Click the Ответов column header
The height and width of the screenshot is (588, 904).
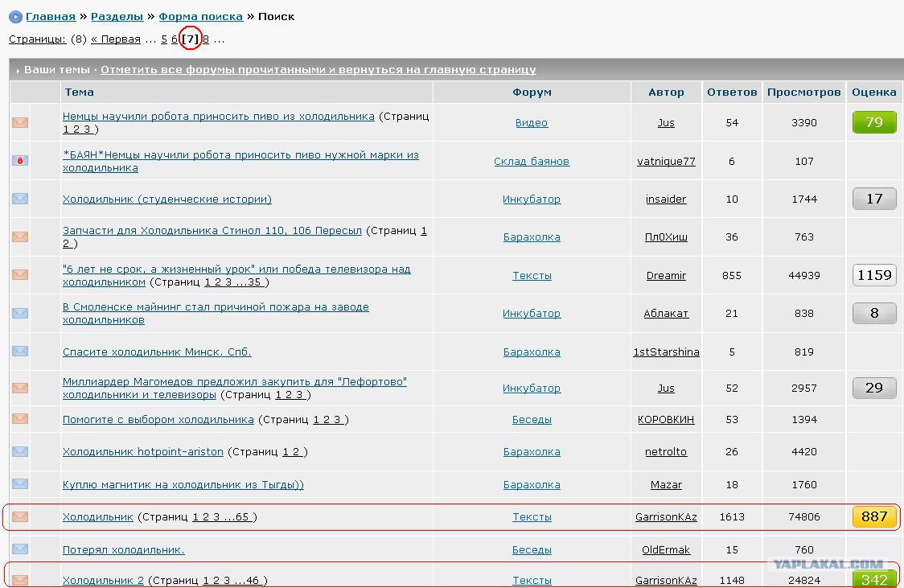pyautogui.click(x=732, y=93)
